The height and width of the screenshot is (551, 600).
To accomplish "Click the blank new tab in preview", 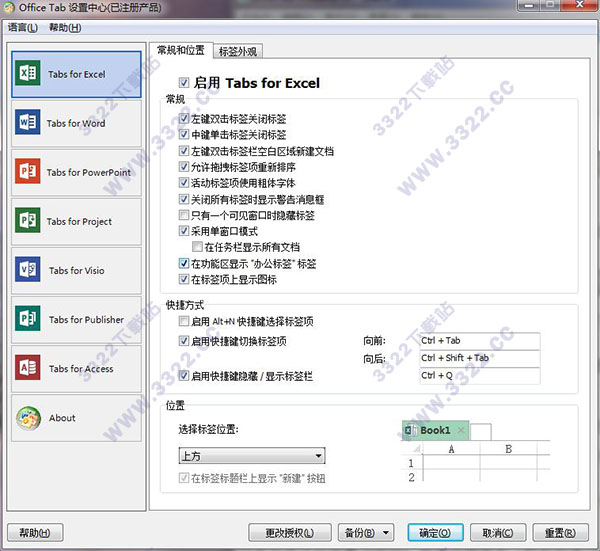I will coord(481,432).
